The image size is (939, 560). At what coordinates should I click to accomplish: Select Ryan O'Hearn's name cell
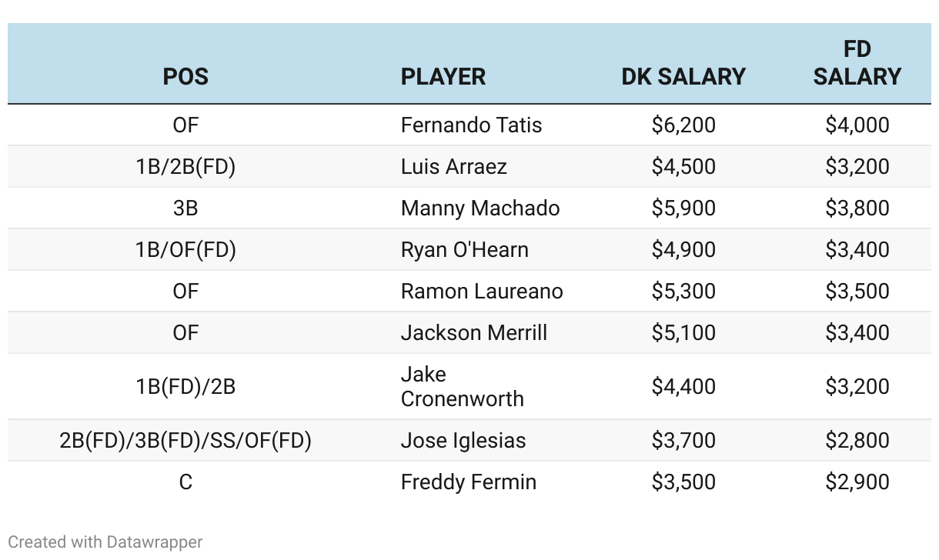pyautogui.click(x=464, y=250)
